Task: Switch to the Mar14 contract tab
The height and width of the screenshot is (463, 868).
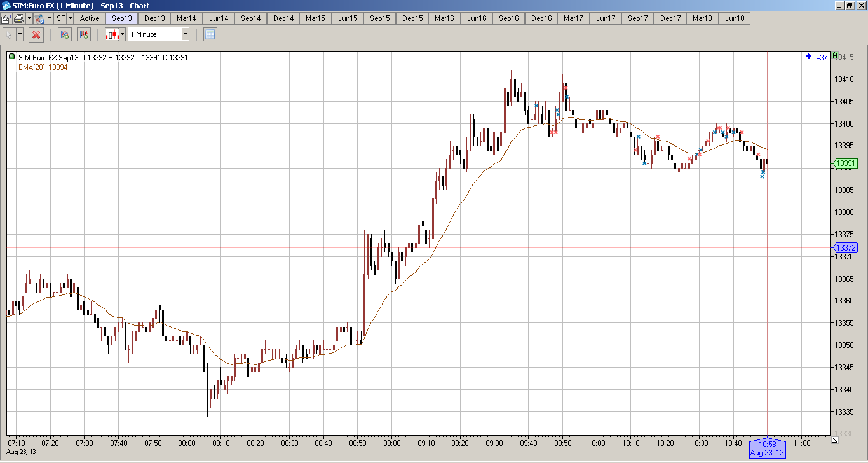Action: (x=186, y=18)
